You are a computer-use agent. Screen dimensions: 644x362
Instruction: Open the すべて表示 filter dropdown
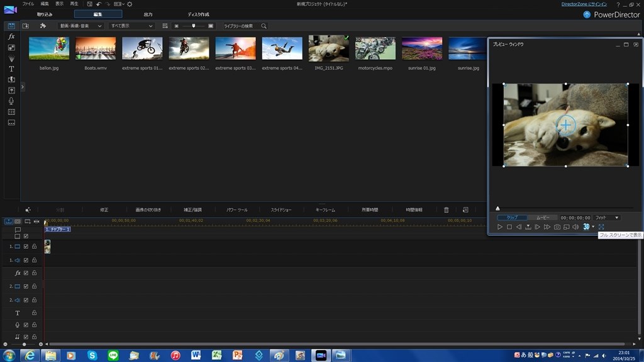coord(131,26)
